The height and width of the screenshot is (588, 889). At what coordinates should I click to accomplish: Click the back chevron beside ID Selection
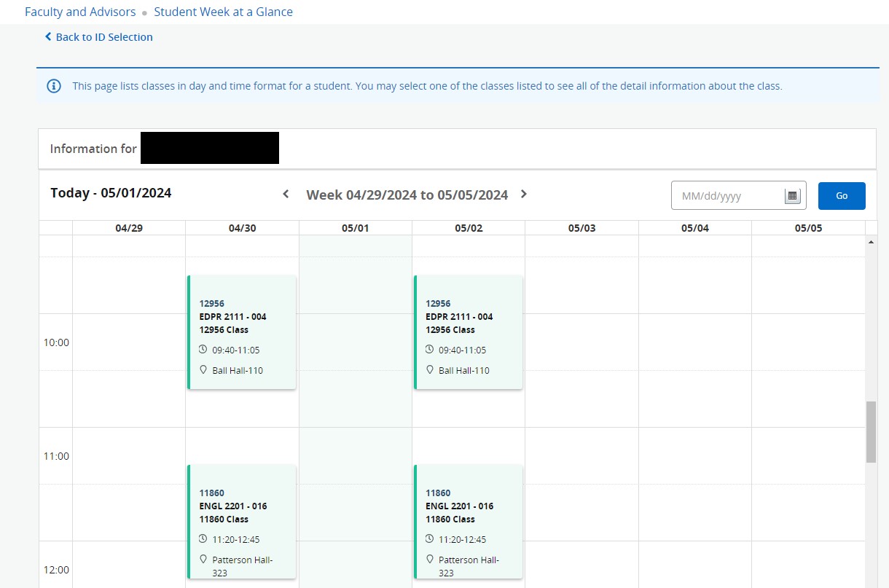[47, 36]
